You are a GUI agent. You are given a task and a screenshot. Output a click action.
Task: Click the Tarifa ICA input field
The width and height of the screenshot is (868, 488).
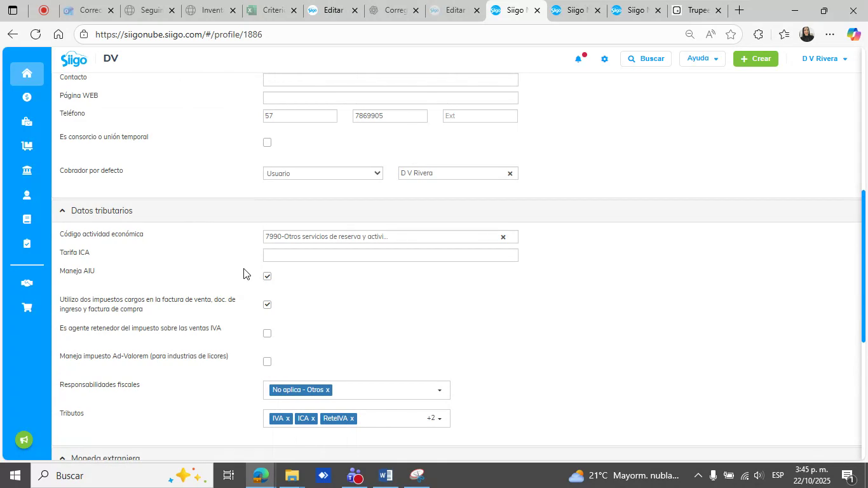click(x=390, y=255)
